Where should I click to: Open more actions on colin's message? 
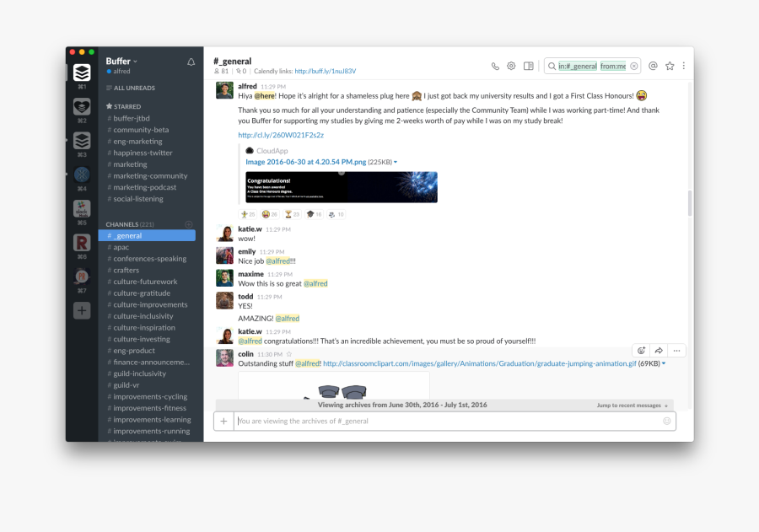[x=676, y=351]
